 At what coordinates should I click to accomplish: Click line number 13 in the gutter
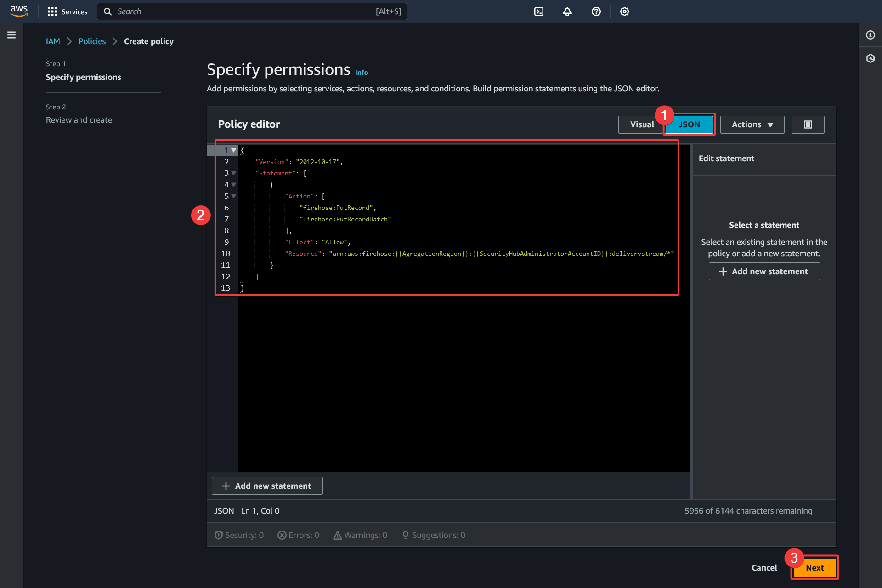(226, 288)
